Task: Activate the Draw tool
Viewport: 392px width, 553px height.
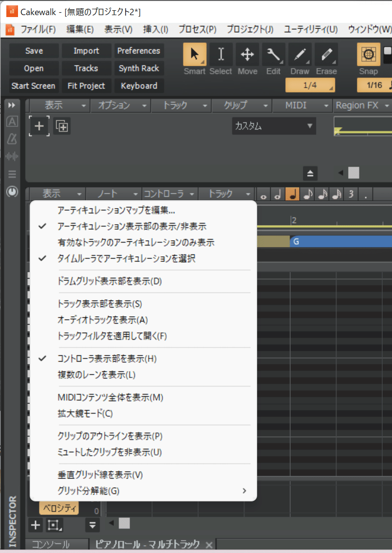Action: click(x=299, y=54)
